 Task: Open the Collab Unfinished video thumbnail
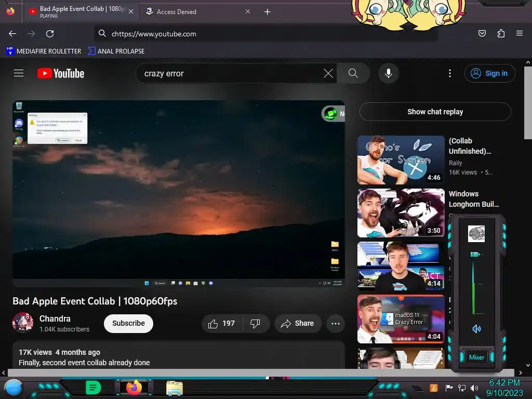tap(401, 160)
